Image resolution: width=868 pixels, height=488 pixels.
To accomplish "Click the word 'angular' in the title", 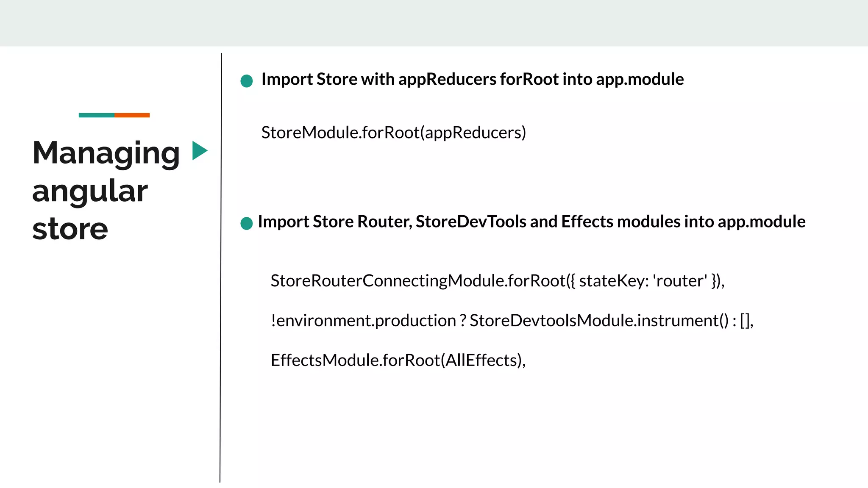I will pyautogui.click(x=90, y=191).
